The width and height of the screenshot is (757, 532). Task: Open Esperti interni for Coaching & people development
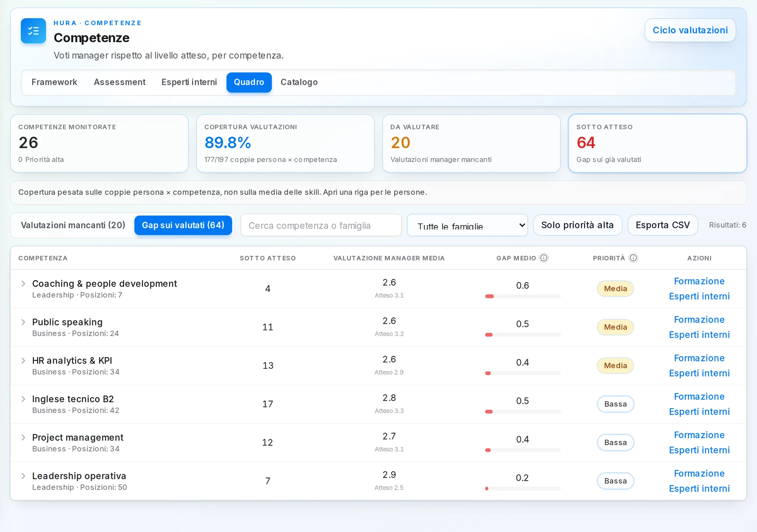(x=699, y=296)
